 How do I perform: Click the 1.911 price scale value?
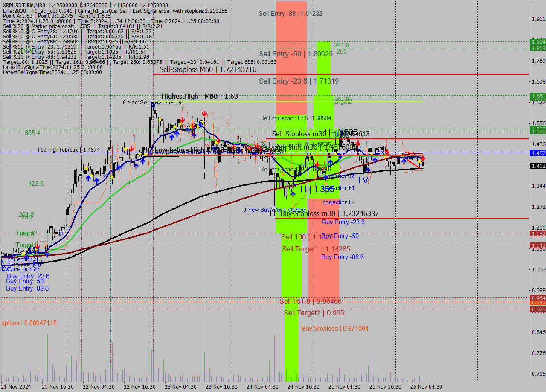tap(538, 19)
